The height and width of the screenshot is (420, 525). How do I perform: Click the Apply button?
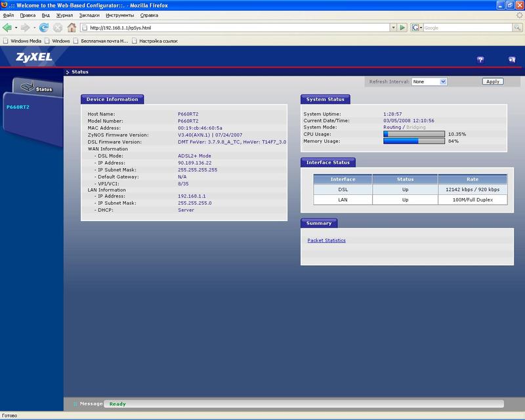[493, 81]
